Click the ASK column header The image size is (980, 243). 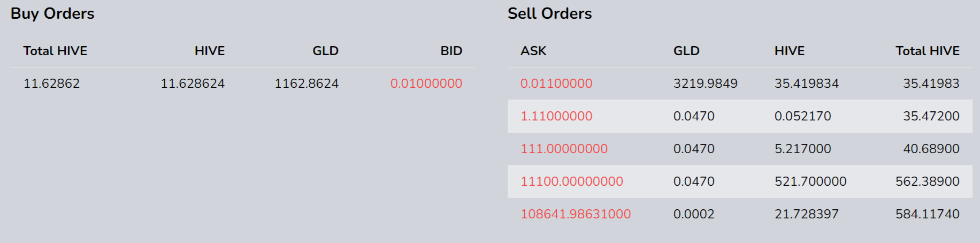(x=533, y=51)
